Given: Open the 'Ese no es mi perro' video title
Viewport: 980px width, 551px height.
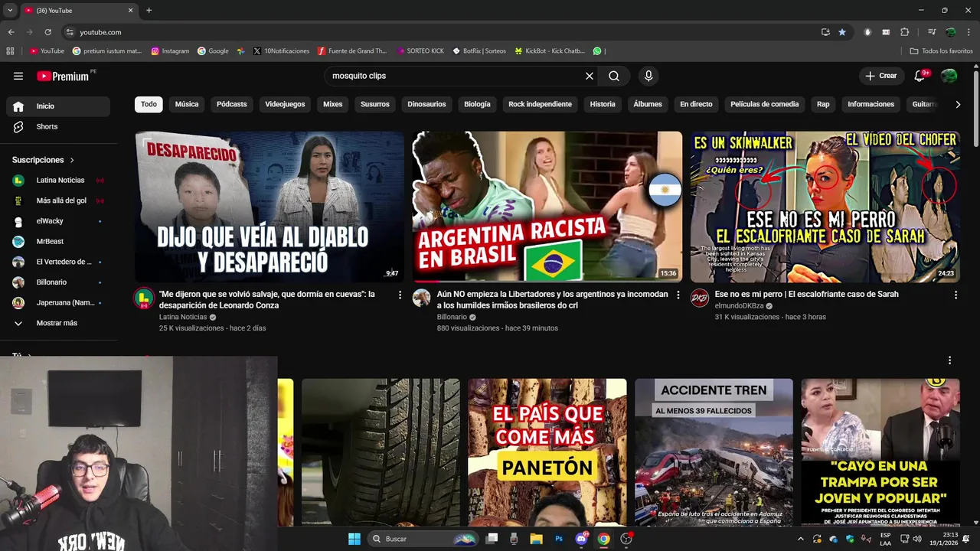Looking at the screenshot, I should coord(806,294).
